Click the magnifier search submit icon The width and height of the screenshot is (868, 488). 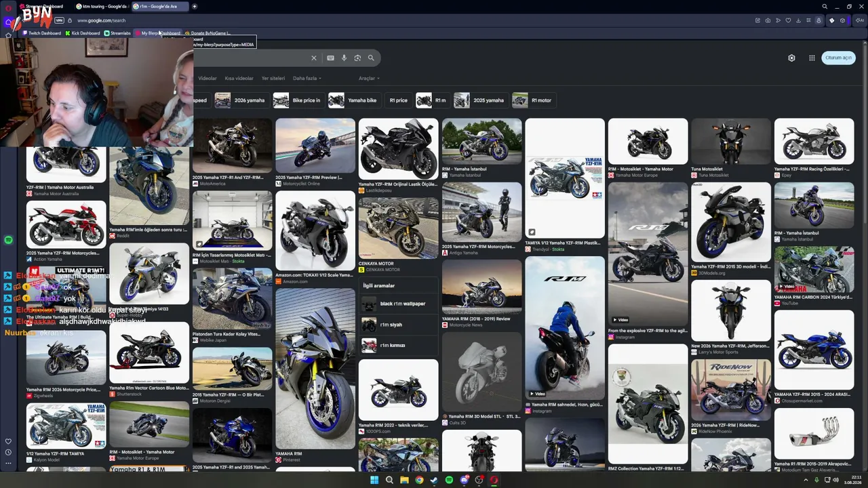pos(371,58)
